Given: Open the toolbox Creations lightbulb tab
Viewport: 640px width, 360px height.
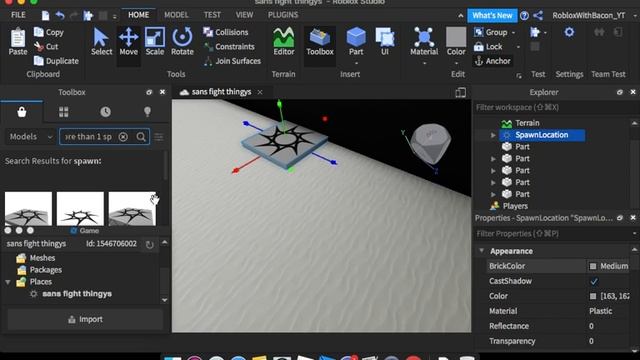Looking at the screenshot, I should point(147,112).
